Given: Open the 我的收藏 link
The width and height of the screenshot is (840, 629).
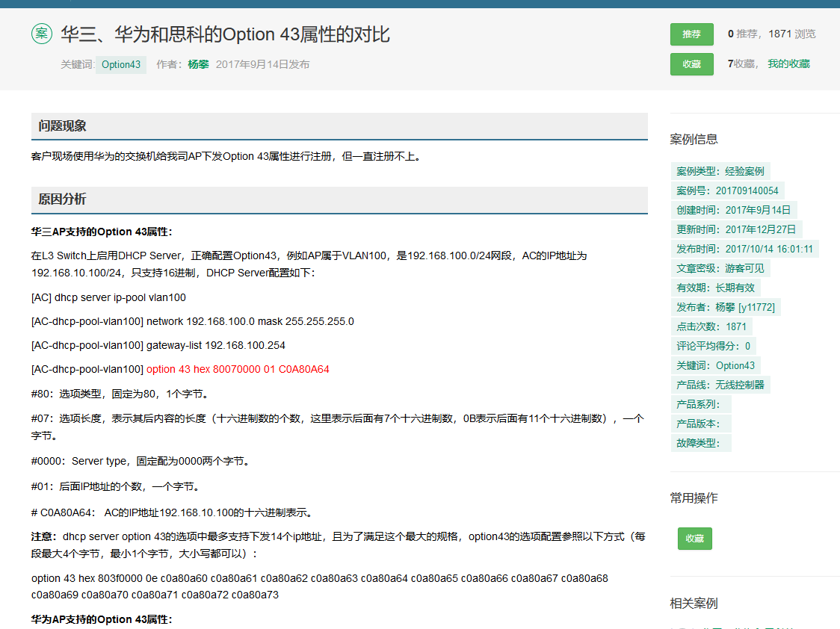Looking at the screenshot, I should click(788, 63).
